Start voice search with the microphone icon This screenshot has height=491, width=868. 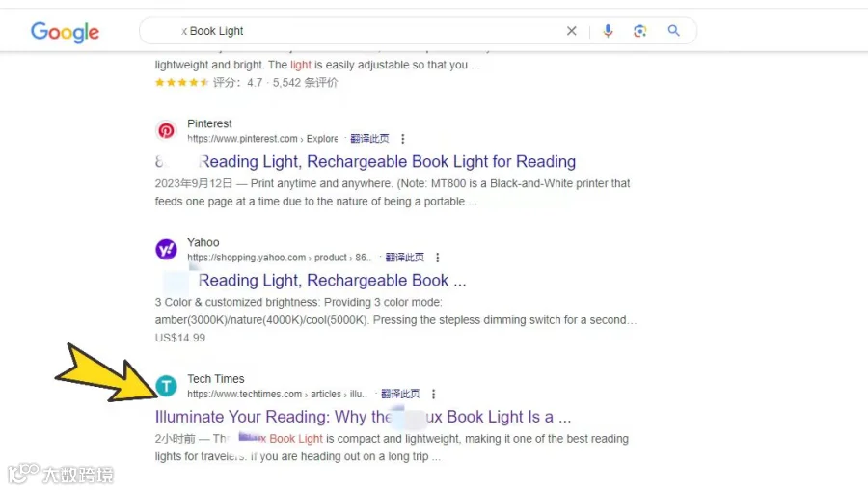point(608,31)
